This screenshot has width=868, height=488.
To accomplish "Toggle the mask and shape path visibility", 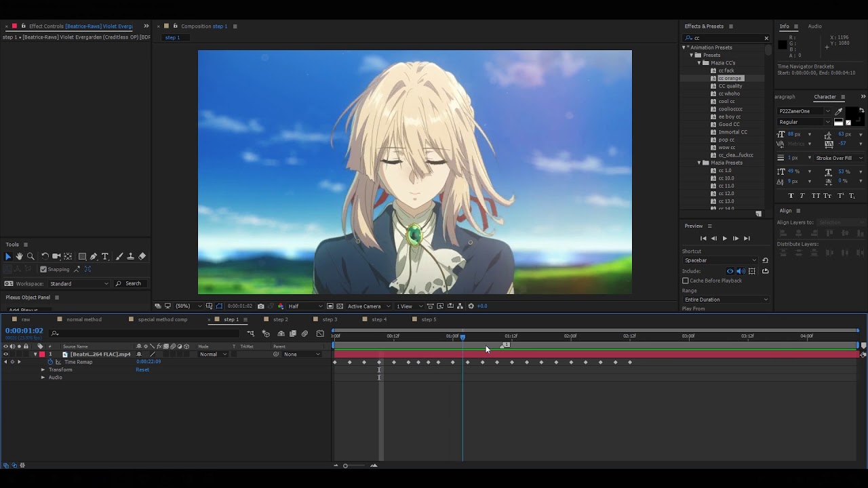I will (x=219, y=306).
